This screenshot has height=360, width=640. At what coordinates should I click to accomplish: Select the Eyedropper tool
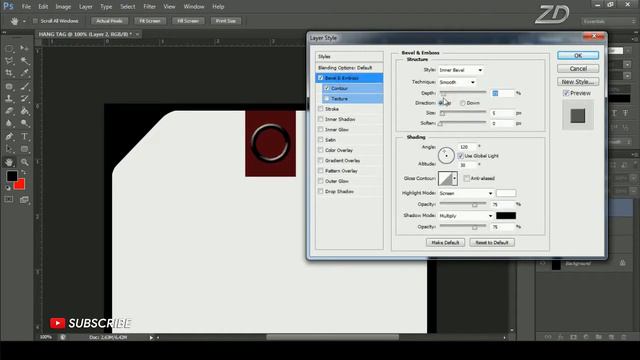[24, 73]
